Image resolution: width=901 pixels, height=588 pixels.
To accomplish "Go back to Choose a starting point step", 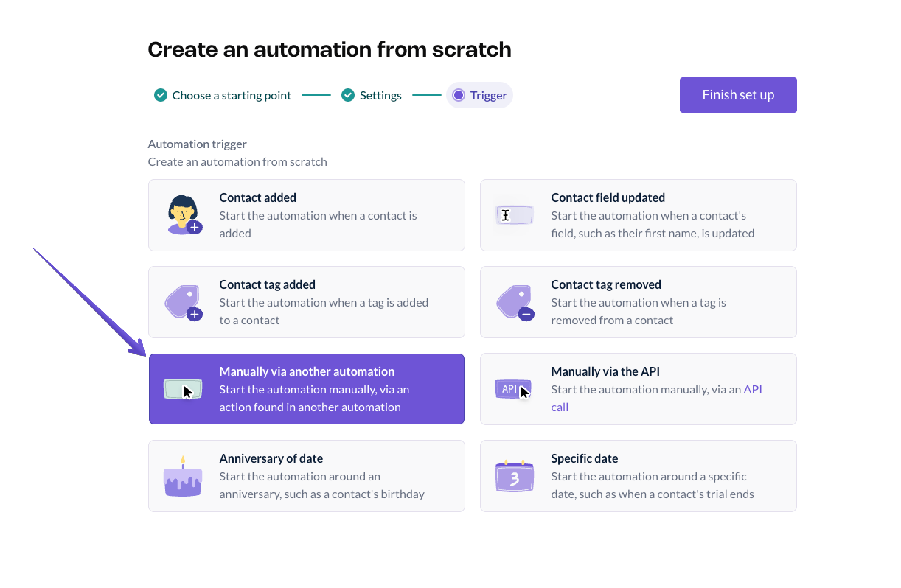I will tap(231, 95).
